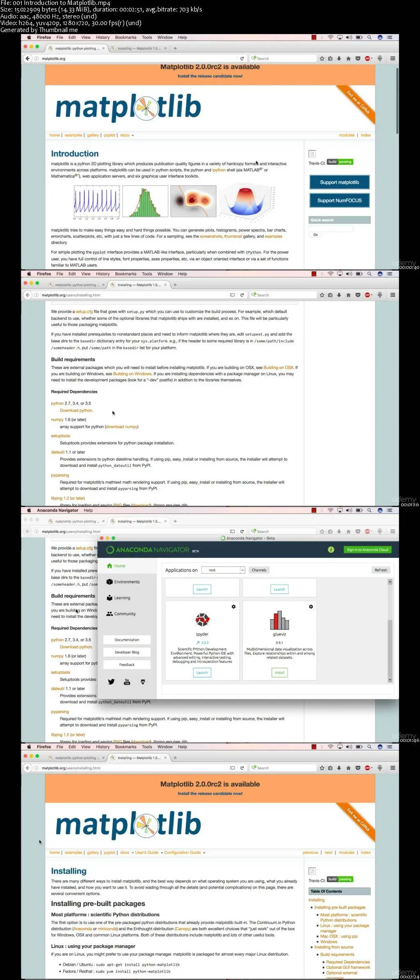This screenshot has width=420, height=980.
Task: Click the reload icon in the matplotlib.org home frame
Action: click(x=242, y=58)
